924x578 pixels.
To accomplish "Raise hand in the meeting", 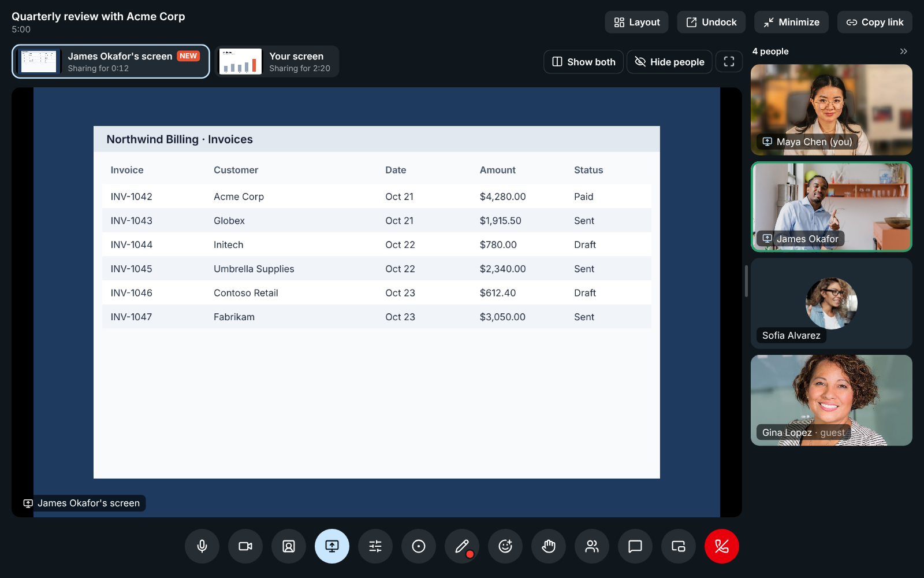I will click(x=549, y=546).
